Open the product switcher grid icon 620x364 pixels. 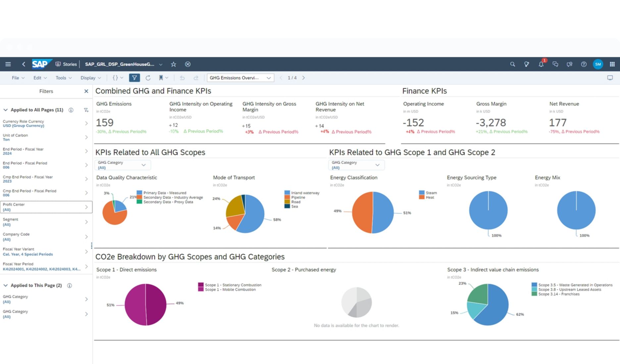(612, 64)
